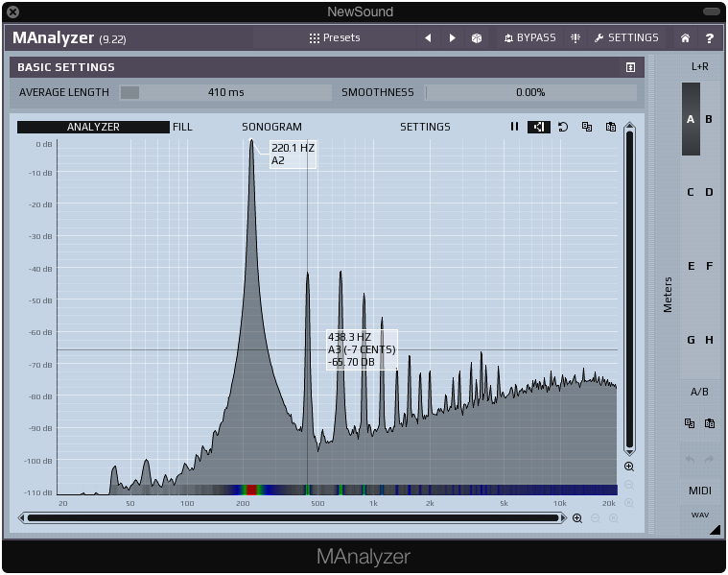
Task: Paste analyzer data with the clipboard icon
Action: click(x=611, y=127)
